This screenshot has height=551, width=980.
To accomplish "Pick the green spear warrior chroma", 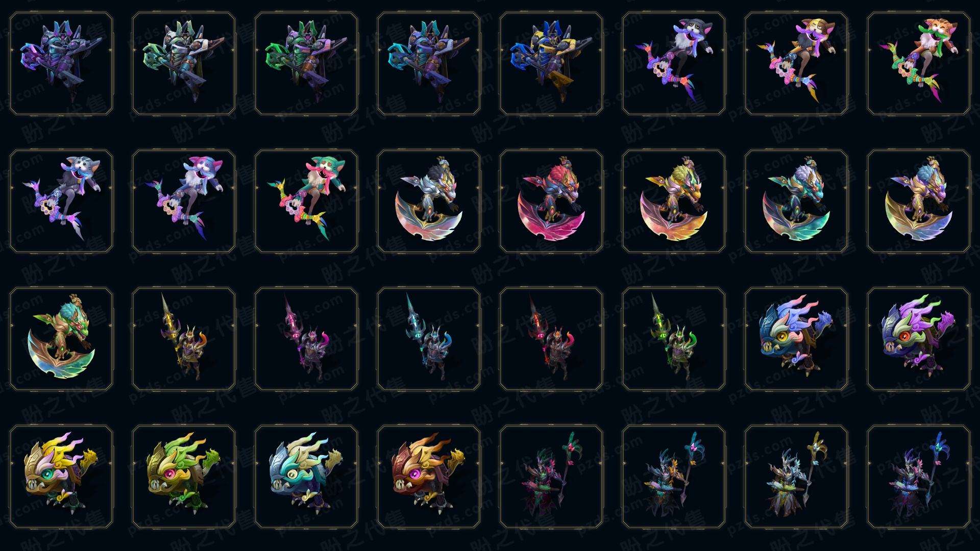I will tap(674, 339).
